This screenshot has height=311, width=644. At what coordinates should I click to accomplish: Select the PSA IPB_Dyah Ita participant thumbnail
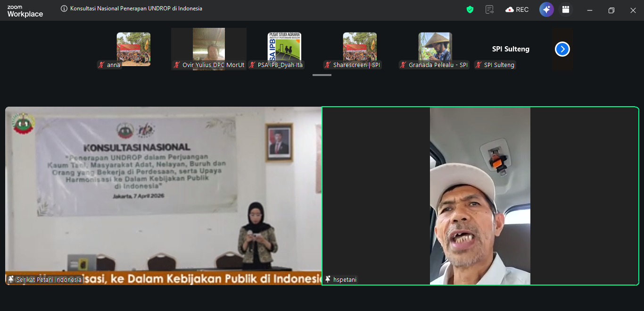coord(284,46)
